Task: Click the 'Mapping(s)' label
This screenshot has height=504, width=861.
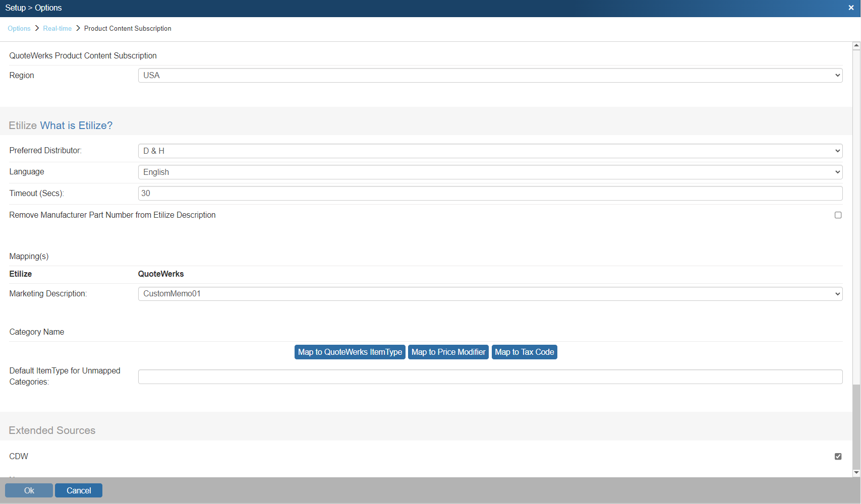Action: tap(29, 257)
